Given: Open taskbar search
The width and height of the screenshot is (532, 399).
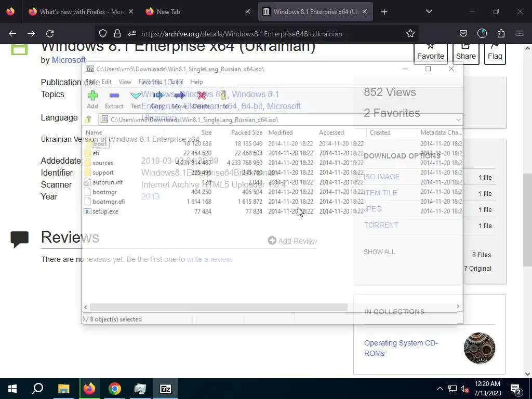Looking at the screenshot, I should click(x=37, y=389).
